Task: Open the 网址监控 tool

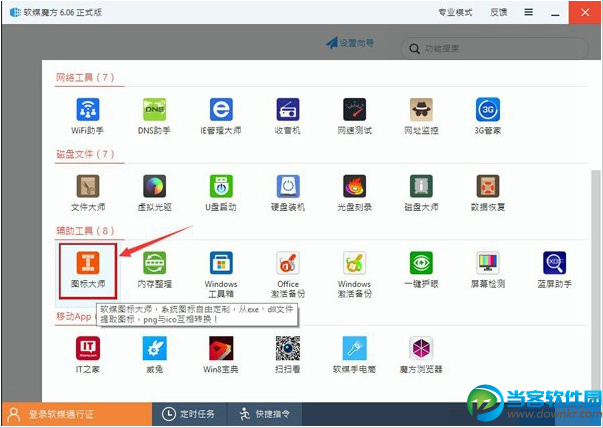Action: point(421,116)
